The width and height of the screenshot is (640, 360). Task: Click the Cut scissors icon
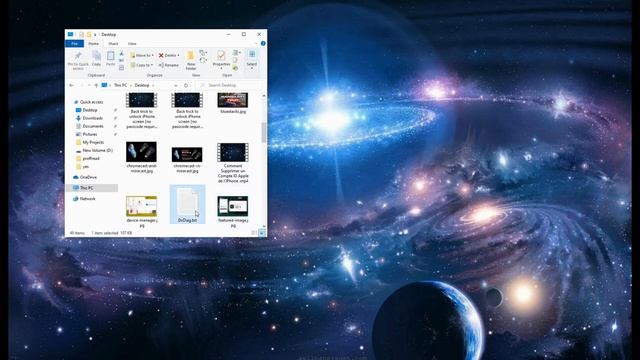click(121, 53)
